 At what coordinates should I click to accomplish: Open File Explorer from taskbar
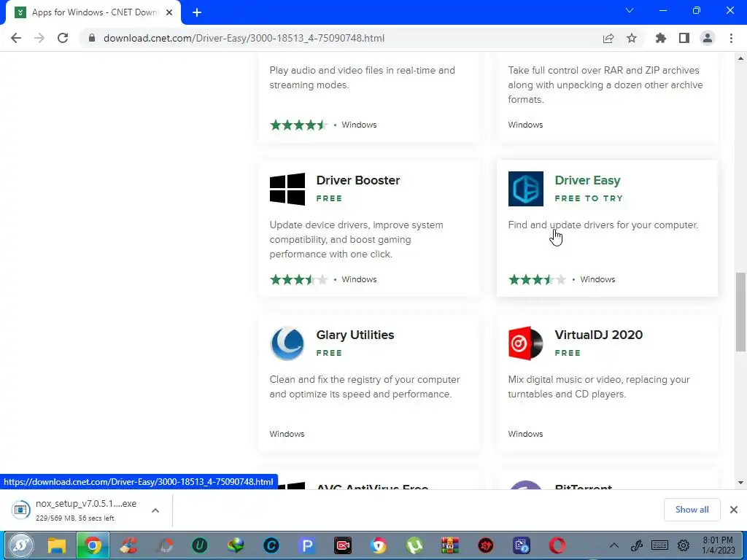(x=56, y=545)
